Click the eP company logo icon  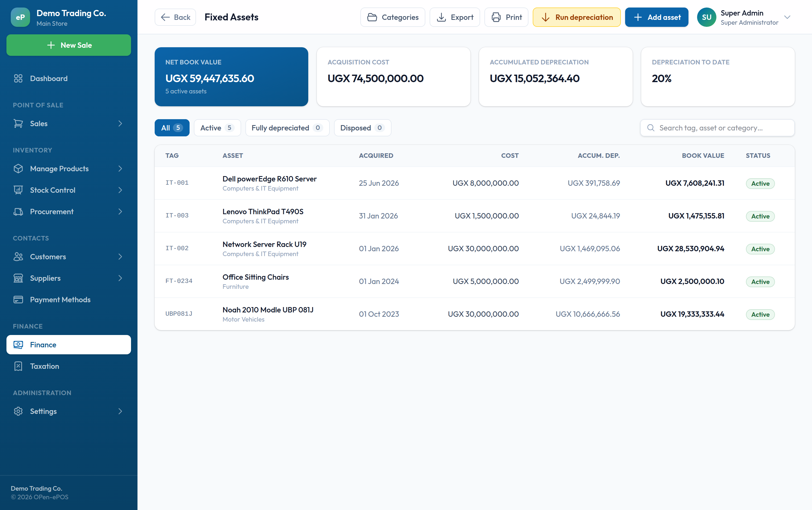coord(20,17)
